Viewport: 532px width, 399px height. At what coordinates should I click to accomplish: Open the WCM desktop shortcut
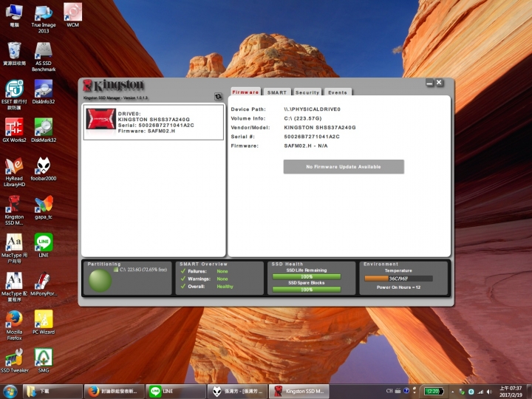coord(72,15)
